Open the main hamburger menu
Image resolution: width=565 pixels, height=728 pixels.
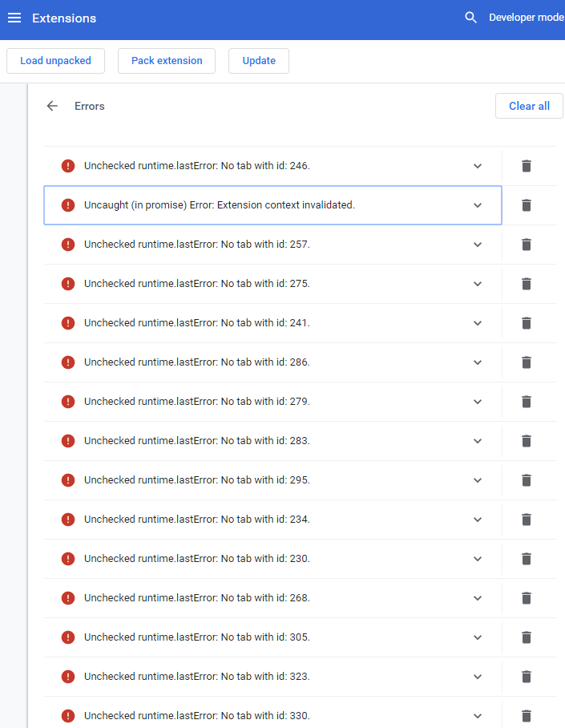[x=14, y=18]
